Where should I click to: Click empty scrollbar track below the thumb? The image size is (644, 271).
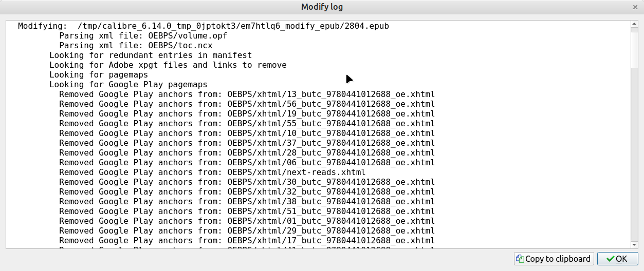pos(634,154)
